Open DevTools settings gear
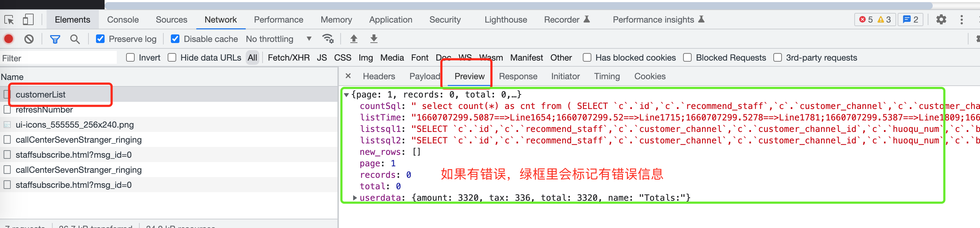 tap(941, 20)
